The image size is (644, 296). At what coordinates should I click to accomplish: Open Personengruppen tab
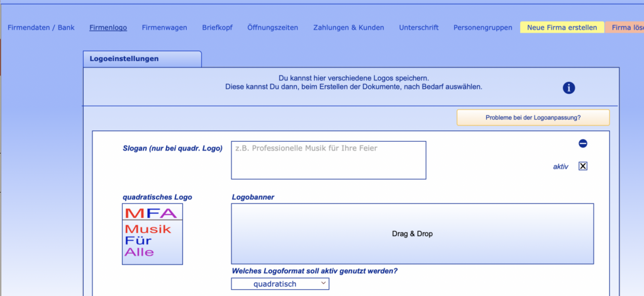coord(483,28)
